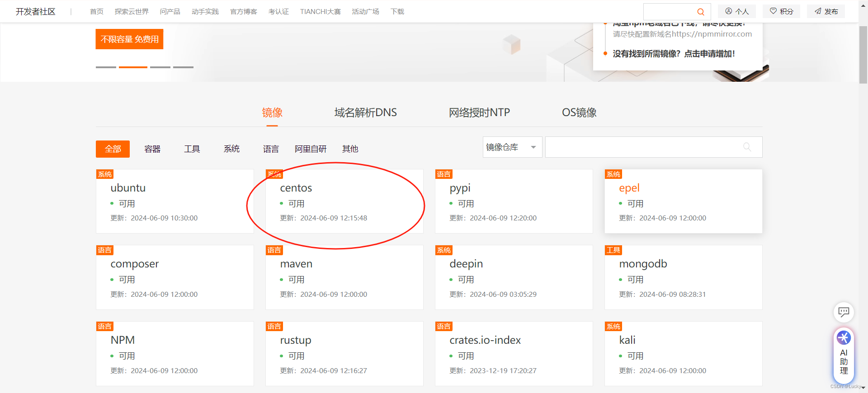
Task: Select the first banner carousel indicator
Action: pyautogui.click(x=106, y=67)
